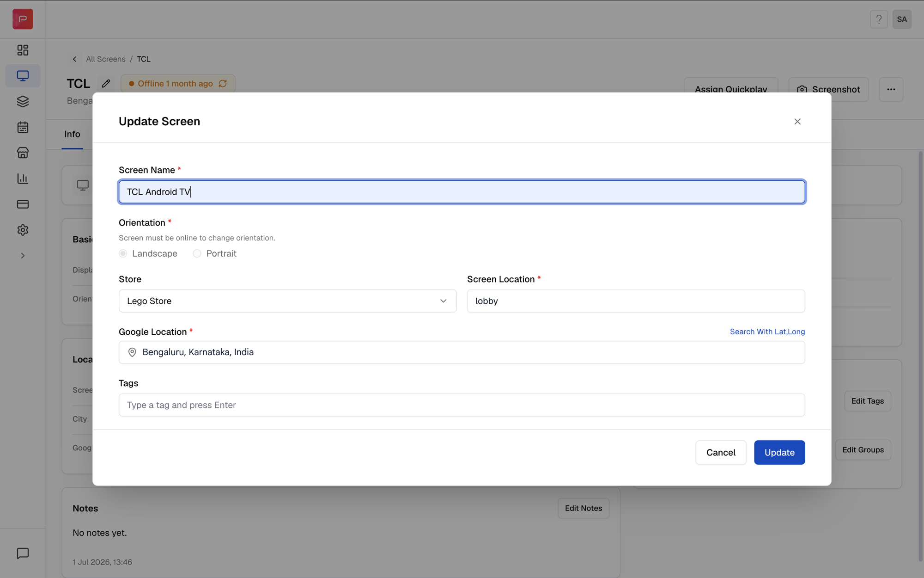Select the Portrait orientation radio

point(197,253)
